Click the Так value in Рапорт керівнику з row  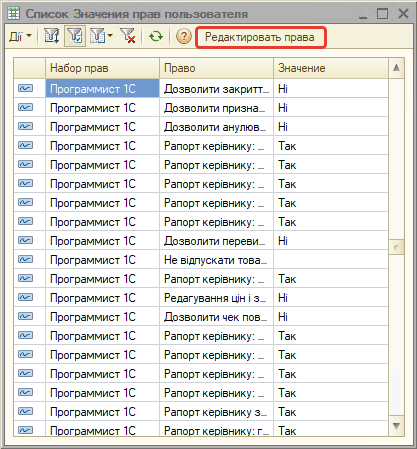click(287, 412)
